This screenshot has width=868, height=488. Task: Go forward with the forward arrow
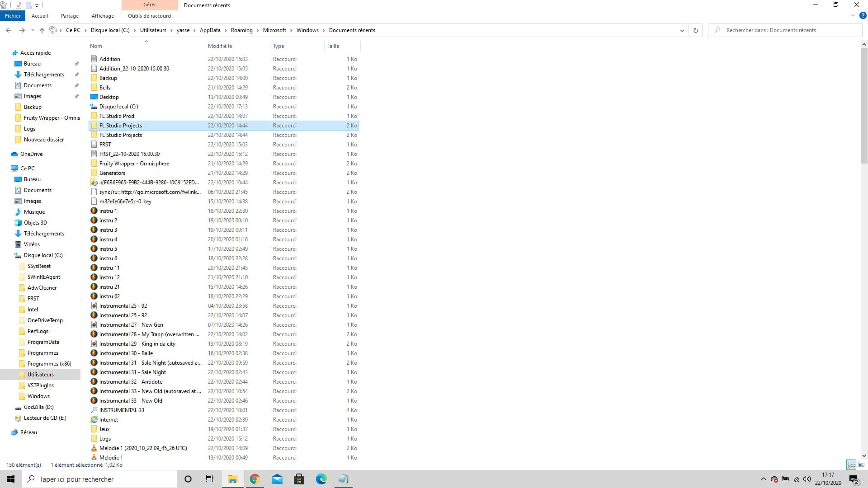coord(22,30)
